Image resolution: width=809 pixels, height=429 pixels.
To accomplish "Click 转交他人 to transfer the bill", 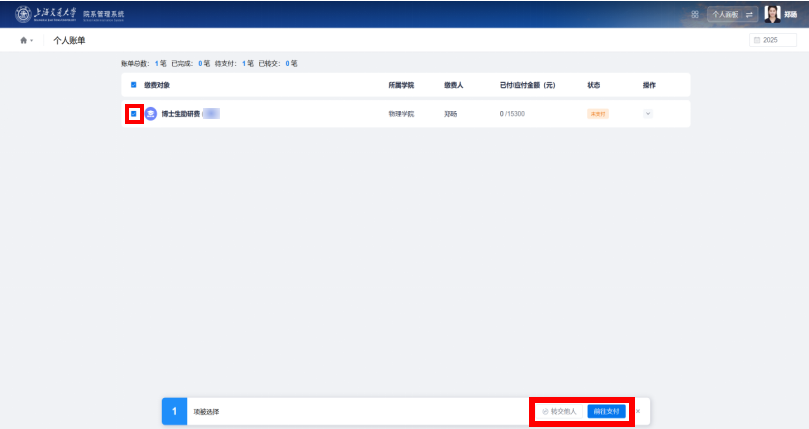I will pyautogui.click(x=563, y=411).
